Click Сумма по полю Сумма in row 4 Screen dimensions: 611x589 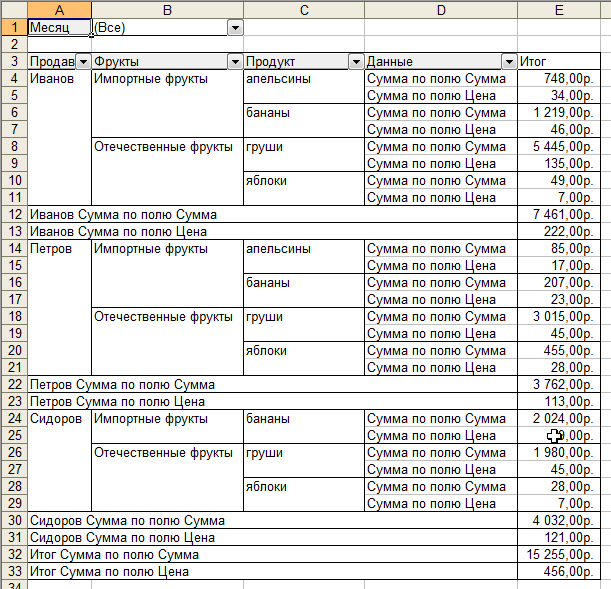tap(441, 78)
